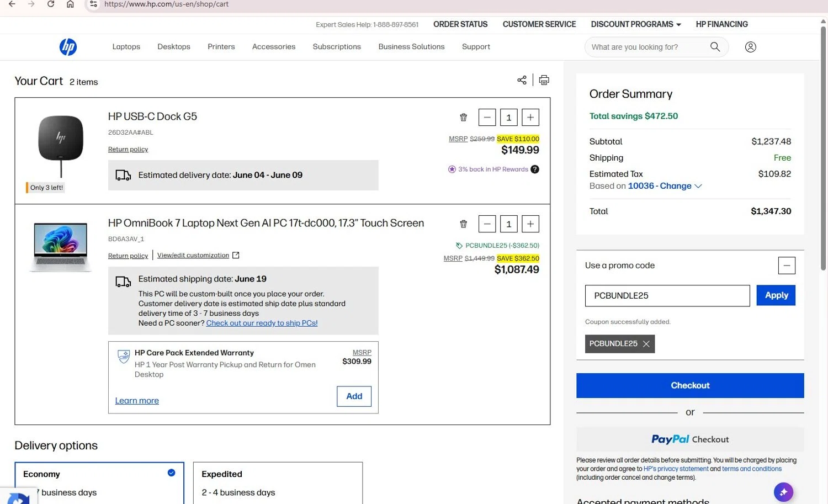Go to browser home icon
Image resolution: width=828 pixels, height=504 pixels.
pos(70,4)
